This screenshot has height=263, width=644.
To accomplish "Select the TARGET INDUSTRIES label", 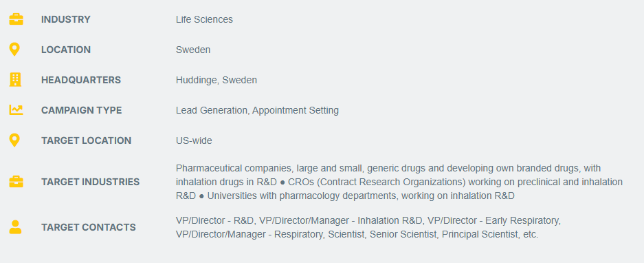I will coord(90,182).
